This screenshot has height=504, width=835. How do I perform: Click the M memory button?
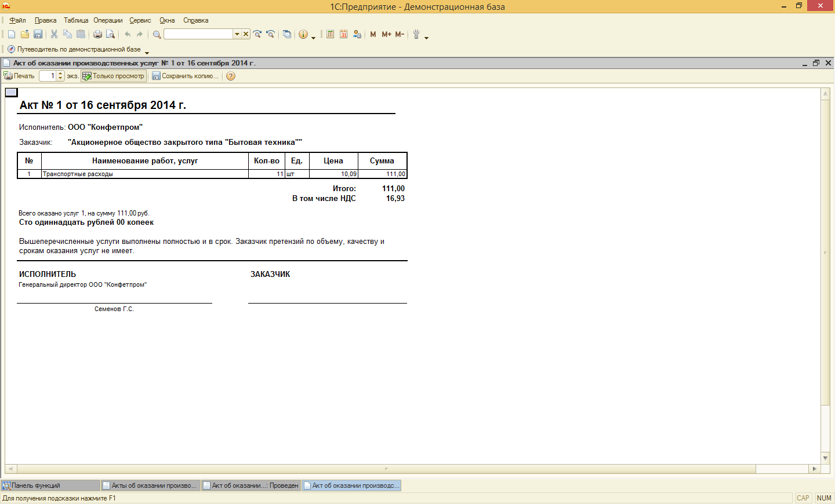click(x=373, y=34)
